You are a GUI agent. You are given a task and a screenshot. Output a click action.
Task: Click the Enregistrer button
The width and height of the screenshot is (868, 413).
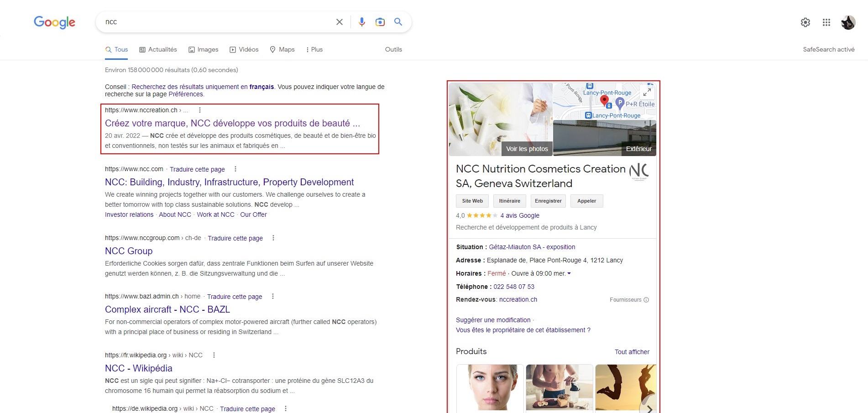548,201
